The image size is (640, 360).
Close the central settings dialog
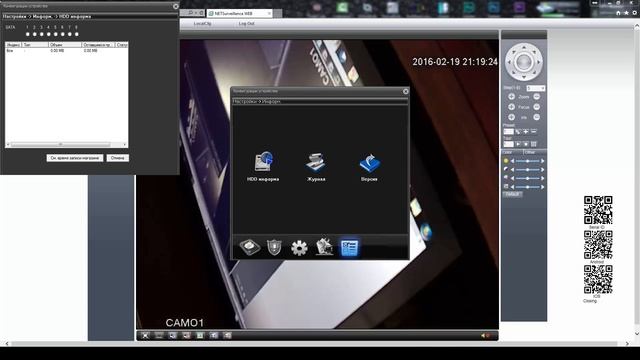coord(405,91)
